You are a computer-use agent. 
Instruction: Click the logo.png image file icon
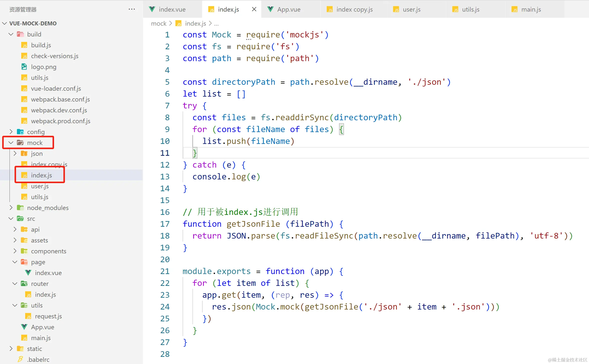pos(24,67)
